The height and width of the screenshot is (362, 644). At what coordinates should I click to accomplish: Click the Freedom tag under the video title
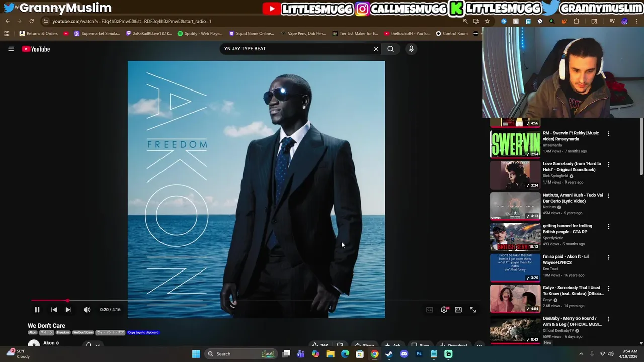pos(63,332)
